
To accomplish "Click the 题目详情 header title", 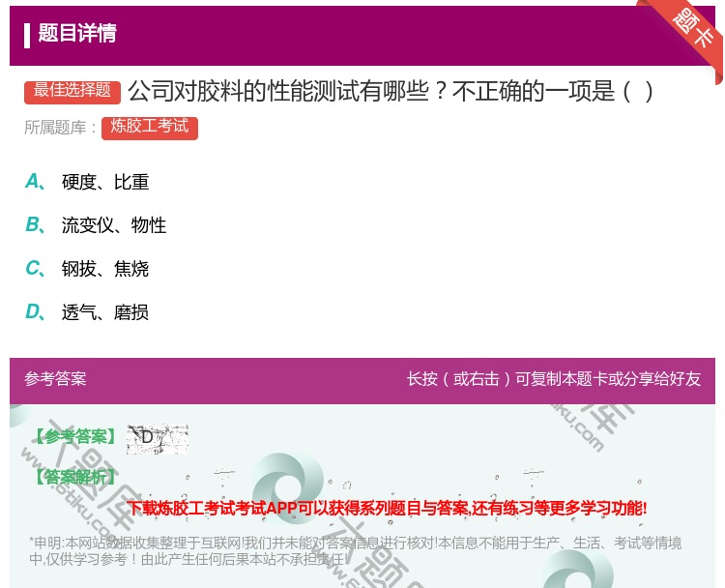I will [x=77, y=33].
